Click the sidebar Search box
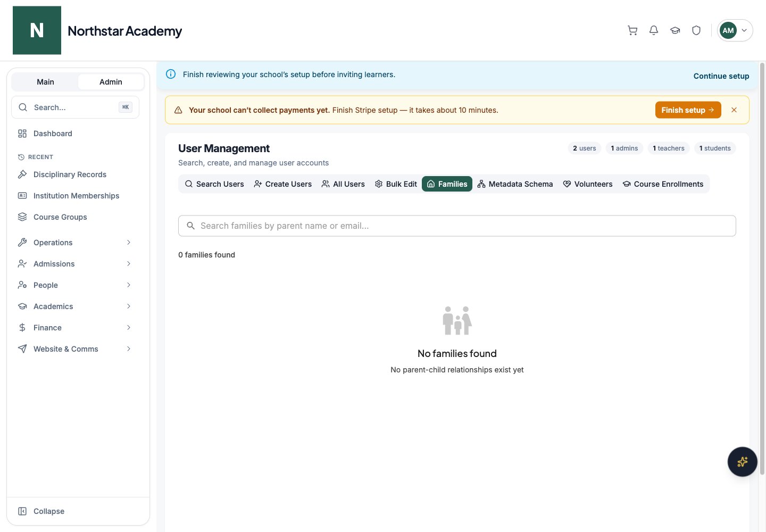The height and width of the screenshot is (532, 766). [x=75, y=107]
